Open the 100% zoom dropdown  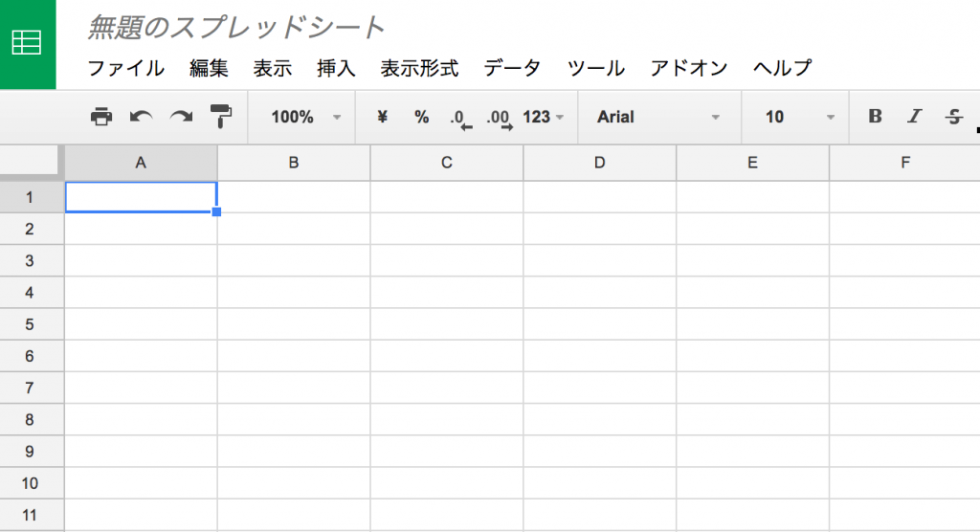pos(305,117)
